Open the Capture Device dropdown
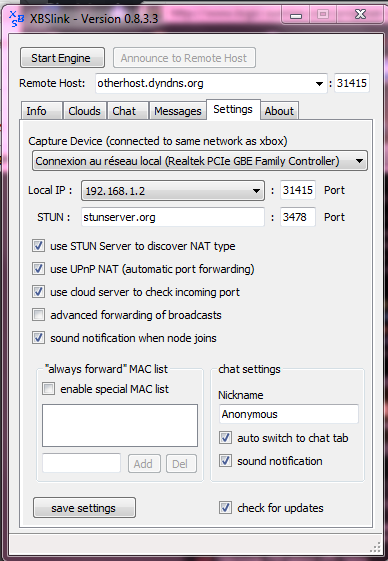The height and width of the screenshot is (561, 388). (x=359, y=161)
